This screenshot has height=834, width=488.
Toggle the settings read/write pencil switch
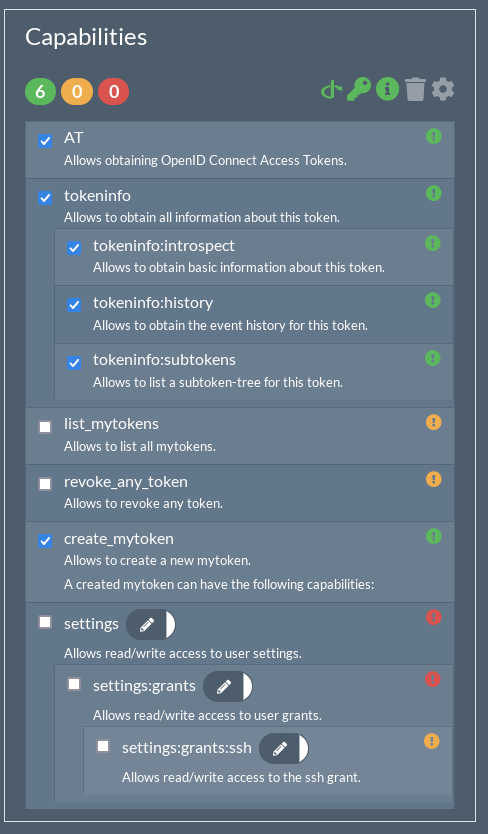(151, 624)
